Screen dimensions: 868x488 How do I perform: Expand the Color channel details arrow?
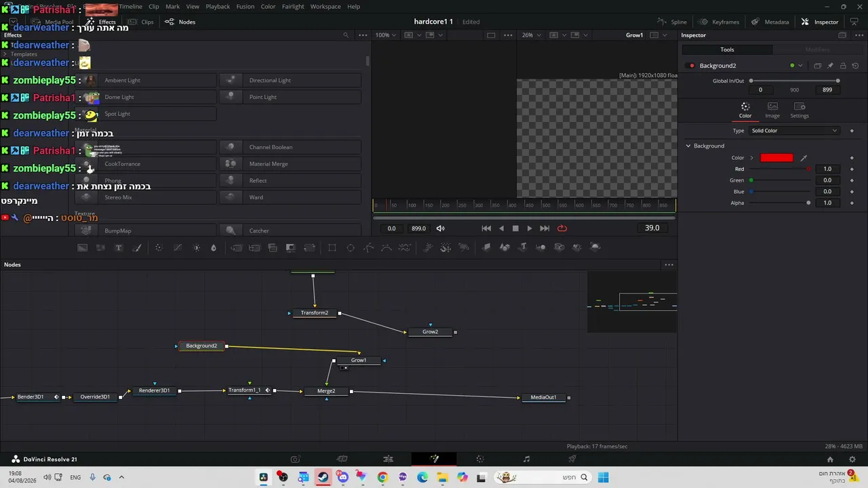click(x=751, y=158)
